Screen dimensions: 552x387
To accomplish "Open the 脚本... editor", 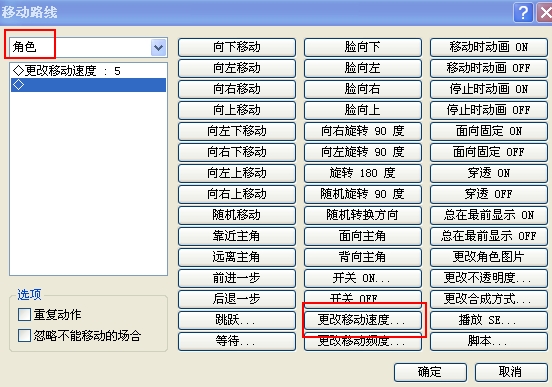I will click(x=489, y=341).
